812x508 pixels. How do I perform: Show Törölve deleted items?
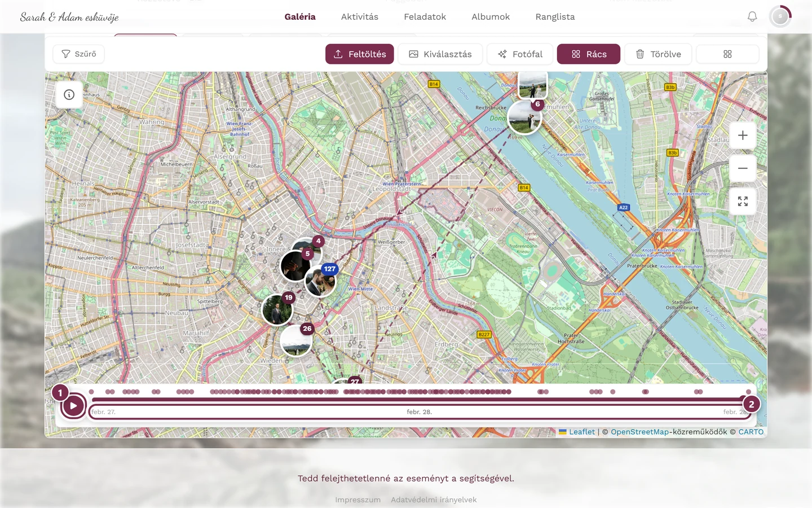[x=658, y=54]
